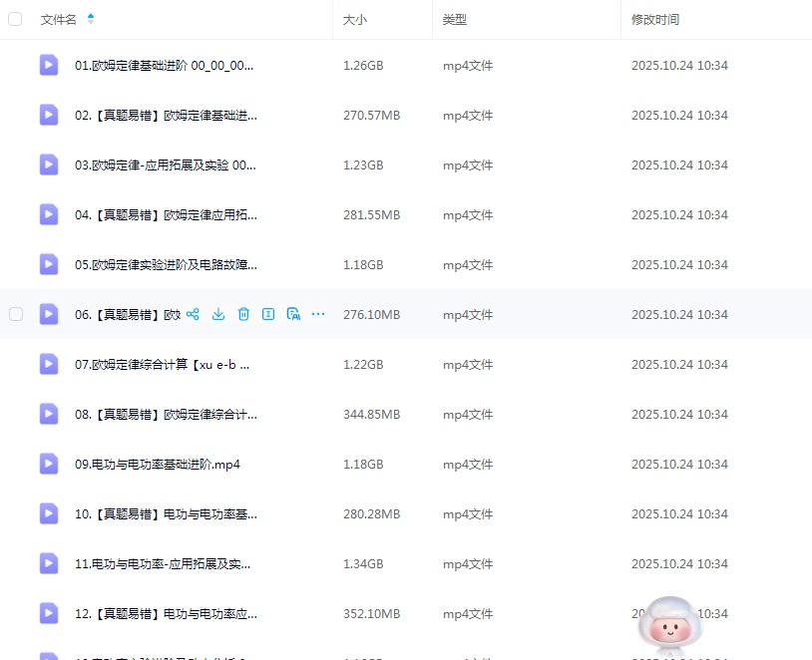Download the file 06.【真题易错】
Screen dimensions: 812x660
(218, 314)
